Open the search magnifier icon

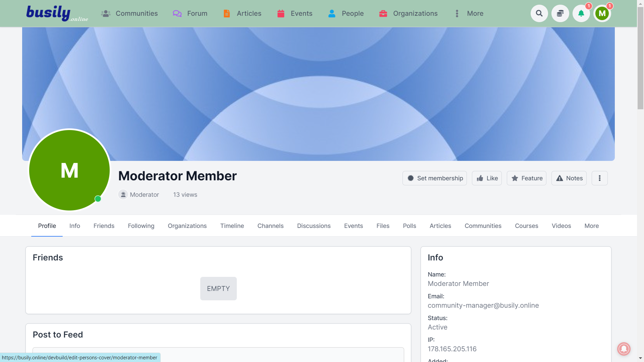[539, 13]
